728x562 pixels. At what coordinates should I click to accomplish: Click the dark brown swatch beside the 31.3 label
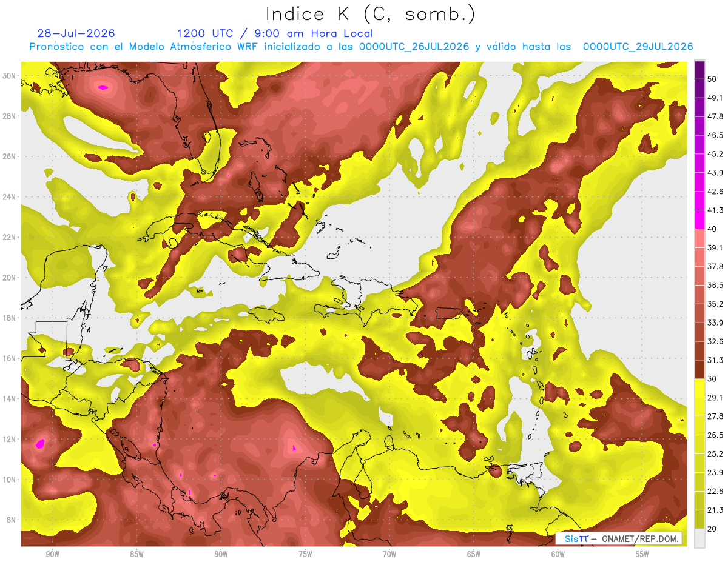[x=699, y=369]
